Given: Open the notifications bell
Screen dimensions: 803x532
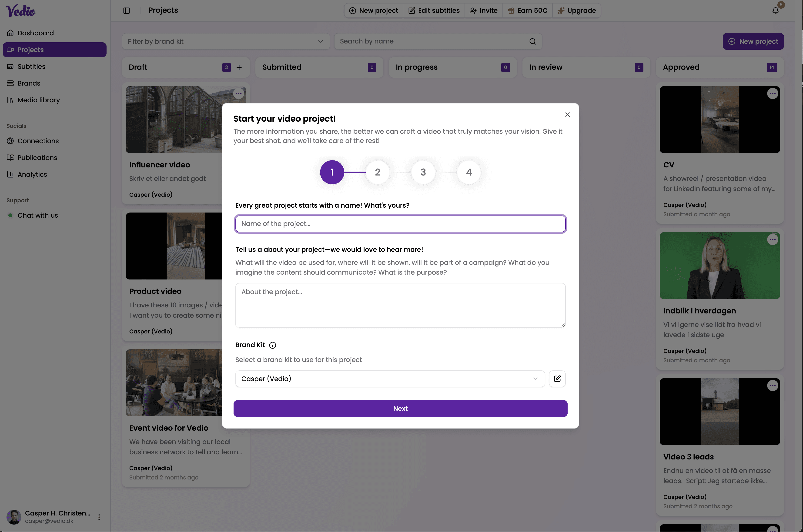Looking at the screenshot, I should 776,10.
